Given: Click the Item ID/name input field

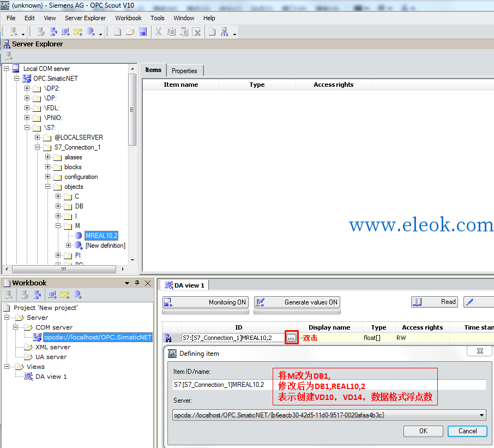Looking at the screenshot, I should point(329,385).
